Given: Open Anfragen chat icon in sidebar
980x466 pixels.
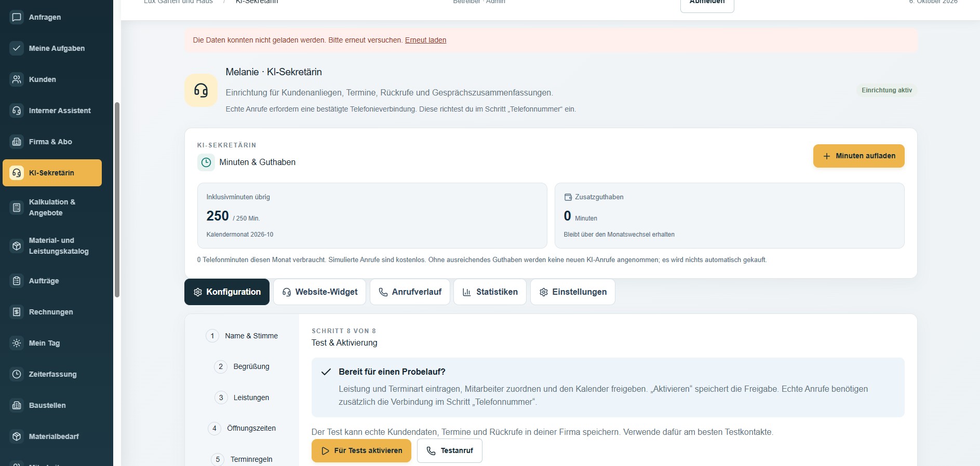Looking at the screenshot, I should (x=17, y=17).
